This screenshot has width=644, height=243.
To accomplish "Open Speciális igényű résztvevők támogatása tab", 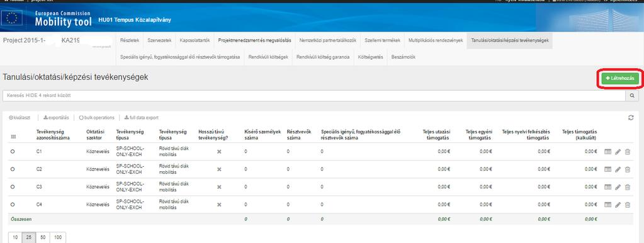I will (x=180, y=57).
